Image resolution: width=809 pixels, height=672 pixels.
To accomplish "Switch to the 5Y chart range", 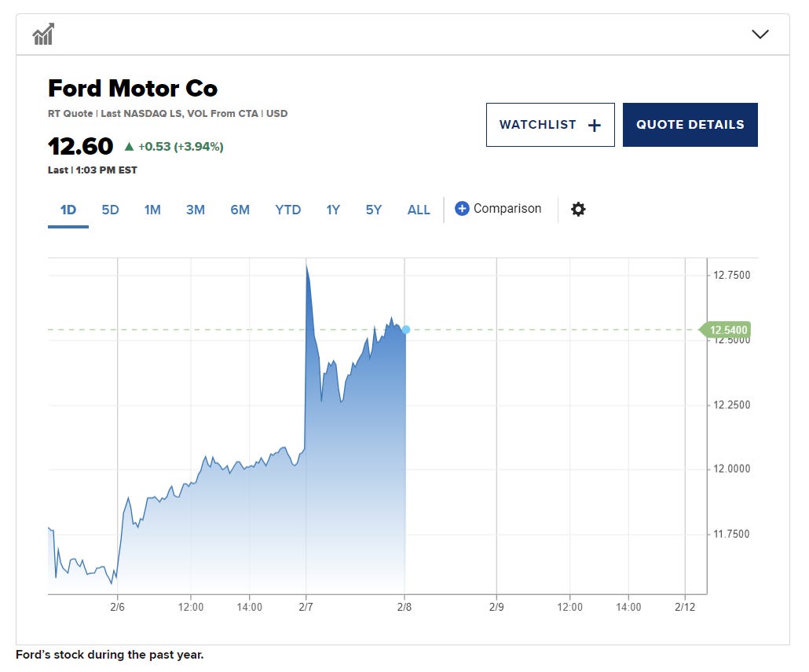I will click(x=373, y=210).
